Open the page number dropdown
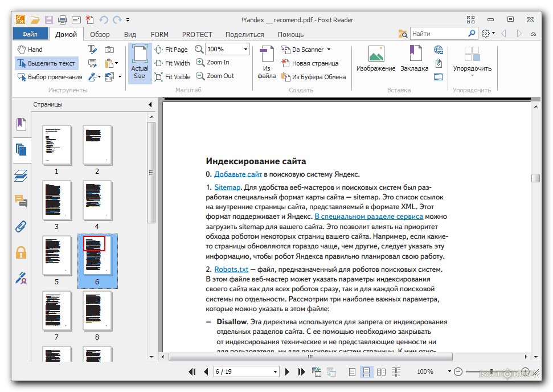 [x=275, y=372]
